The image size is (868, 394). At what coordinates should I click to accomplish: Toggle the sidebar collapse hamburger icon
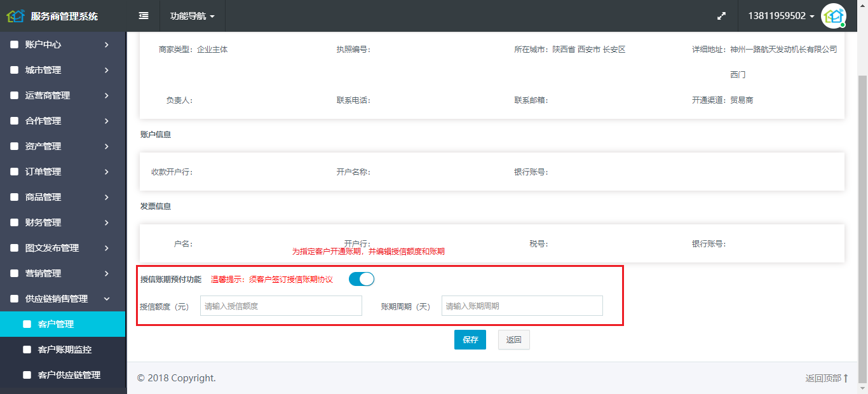coord(144,16)
